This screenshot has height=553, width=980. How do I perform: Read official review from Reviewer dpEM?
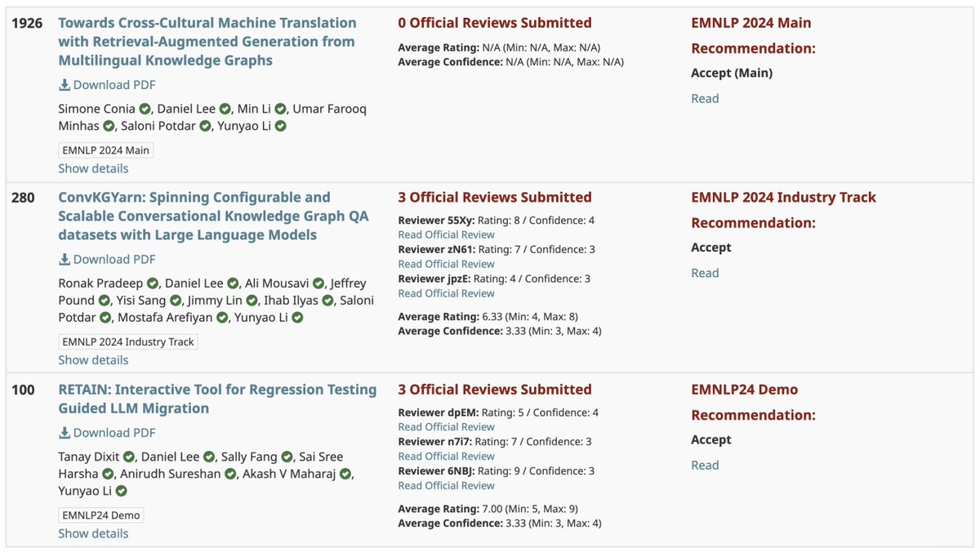(x=446, y=427)
